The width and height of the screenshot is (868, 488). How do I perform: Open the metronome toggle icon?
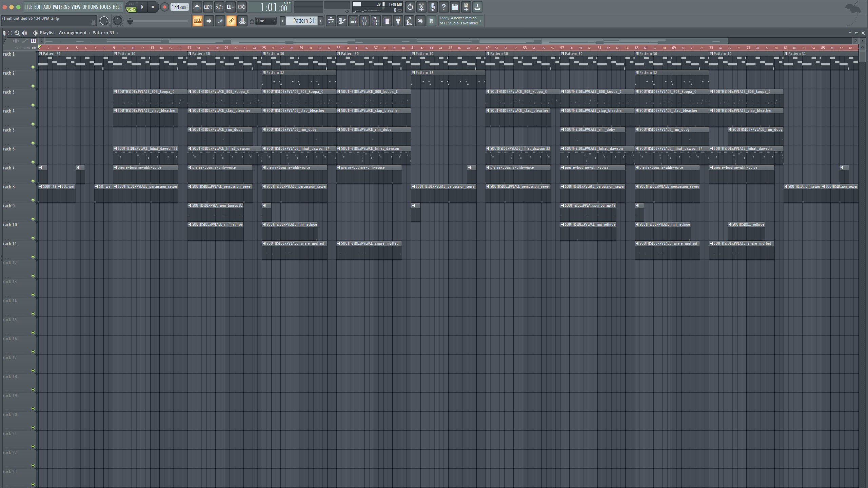(x=197, y=7)
